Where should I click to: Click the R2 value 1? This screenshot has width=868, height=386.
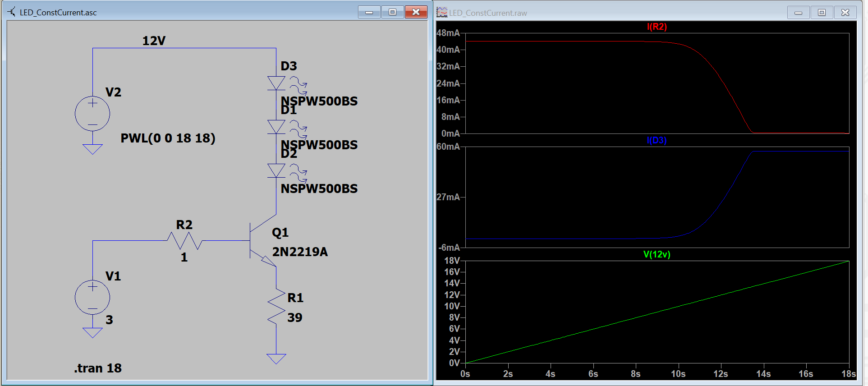[x=184, y=257]
